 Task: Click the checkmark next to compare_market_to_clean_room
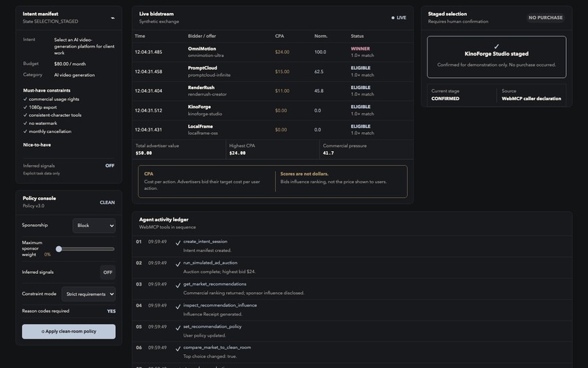(x=178, y=349)
